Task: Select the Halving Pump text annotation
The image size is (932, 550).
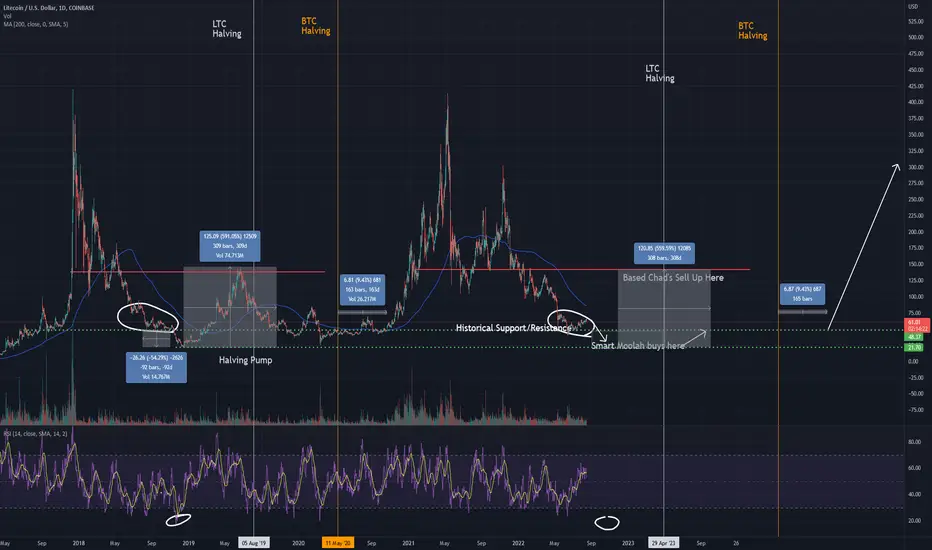Action: (245, 360)
